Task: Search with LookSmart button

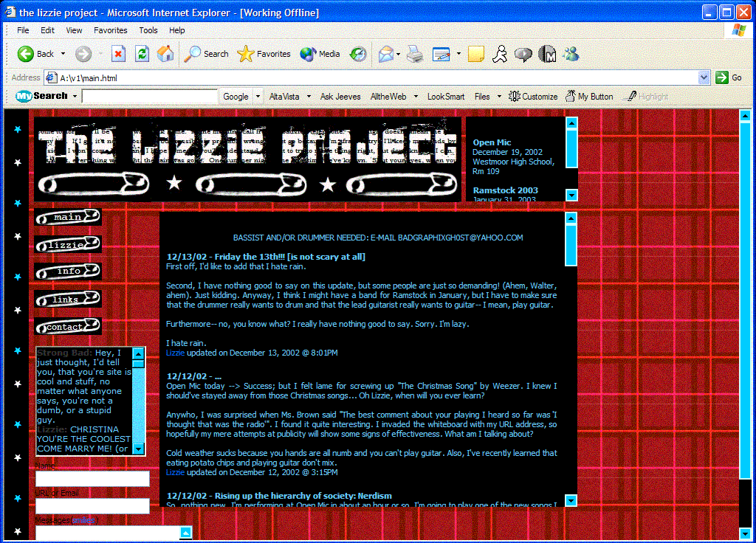Action: 445,97
